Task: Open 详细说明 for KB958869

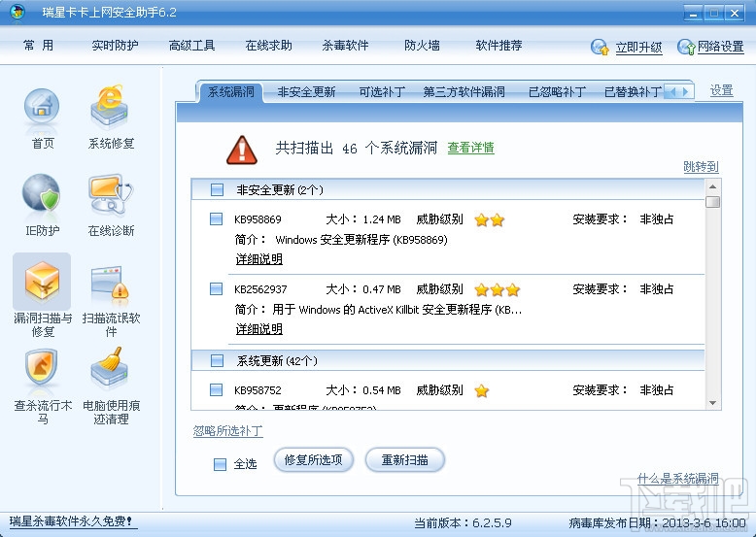Action: pyautogui.click(x=258, y=259)
